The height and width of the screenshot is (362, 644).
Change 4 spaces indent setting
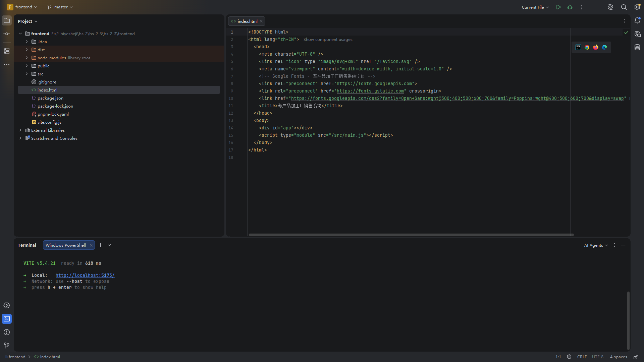pyautogui.click(x=619, y=357)
